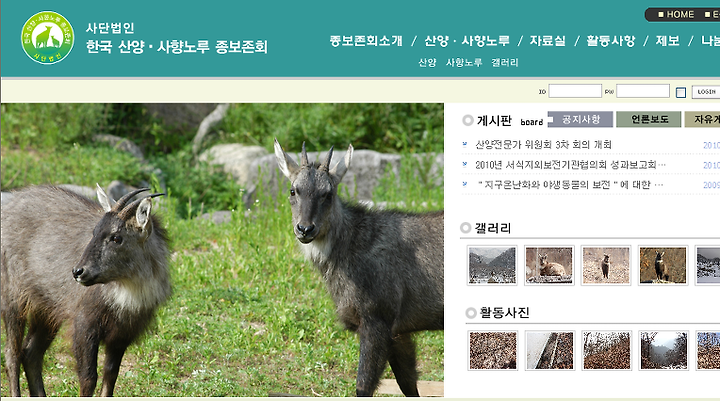The width and height of the screenshot is (720, 401).
Task: Switch to the 언론보도 board tab
Action: [649, 119]
